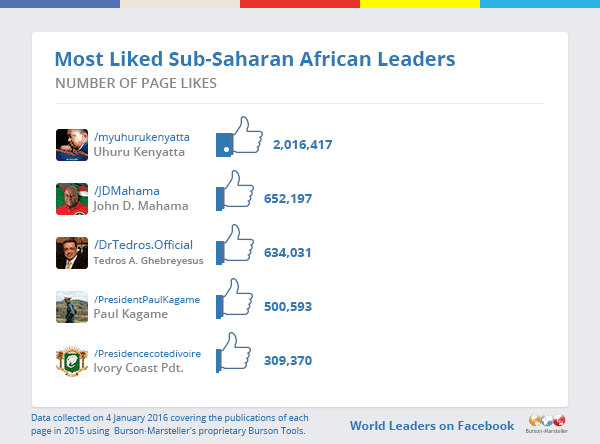The height and width of the screenshot is (444, 600).
Task: Open the /myuhurukenyatta page link
Action: [142, 137]
